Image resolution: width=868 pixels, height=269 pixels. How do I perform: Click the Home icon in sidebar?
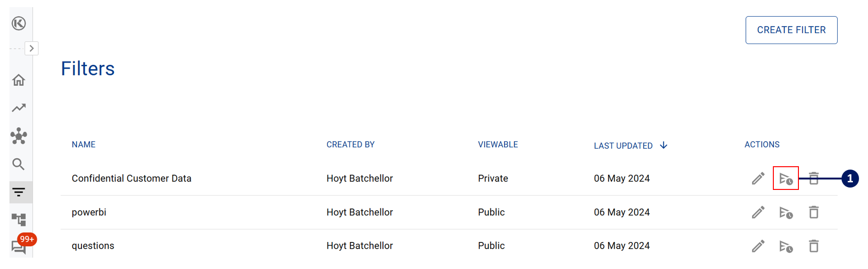tap(18, 80)
